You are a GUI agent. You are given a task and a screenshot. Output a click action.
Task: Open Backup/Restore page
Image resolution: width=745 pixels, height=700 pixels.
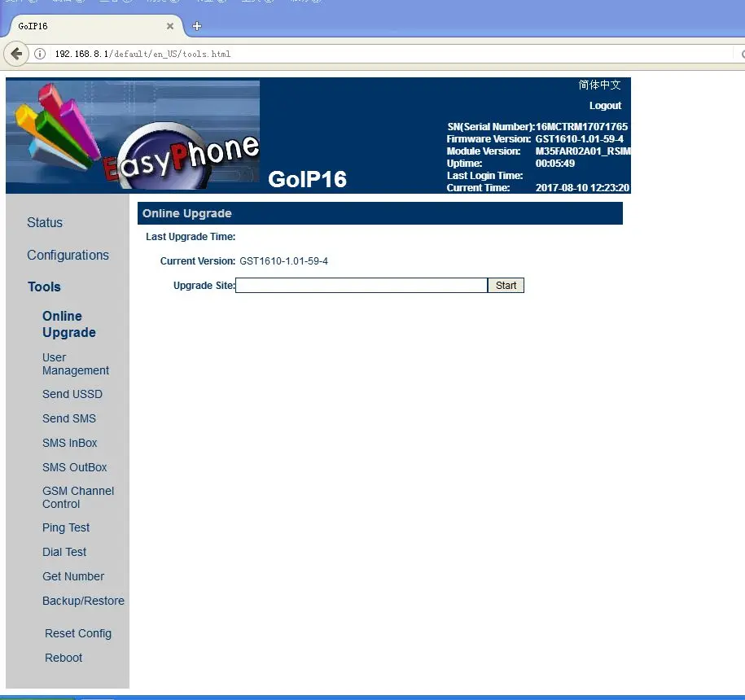point(83,601)
